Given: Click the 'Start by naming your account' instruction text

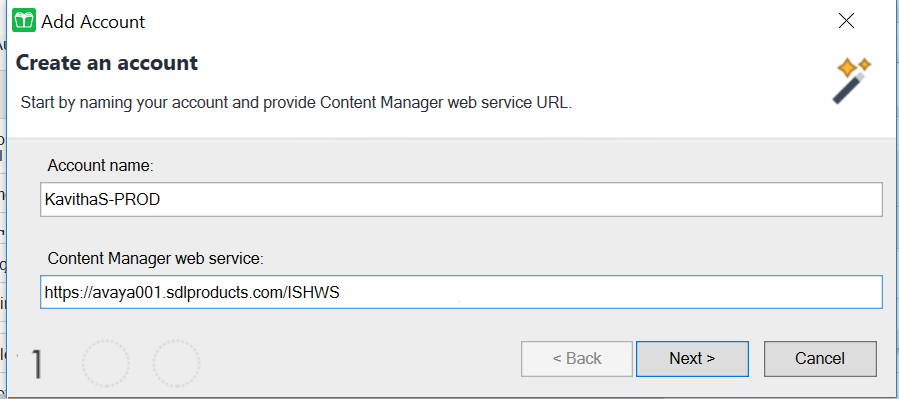Looking at the screenshot, I should (x=296, y=103).
